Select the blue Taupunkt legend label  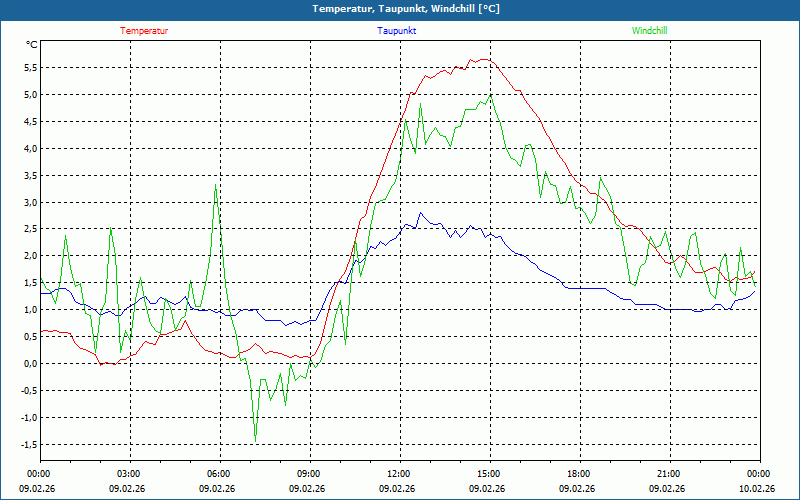pos(397,31)
